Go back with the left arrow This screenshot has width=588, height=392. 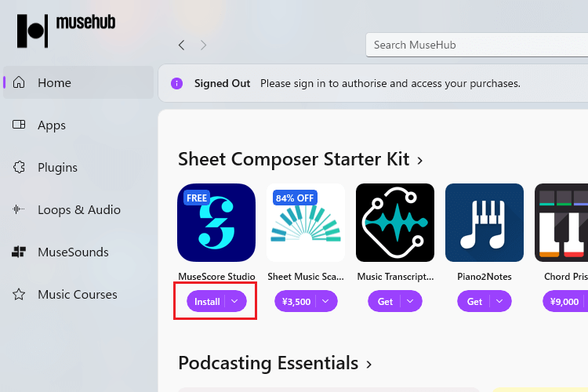click(182, 45)
